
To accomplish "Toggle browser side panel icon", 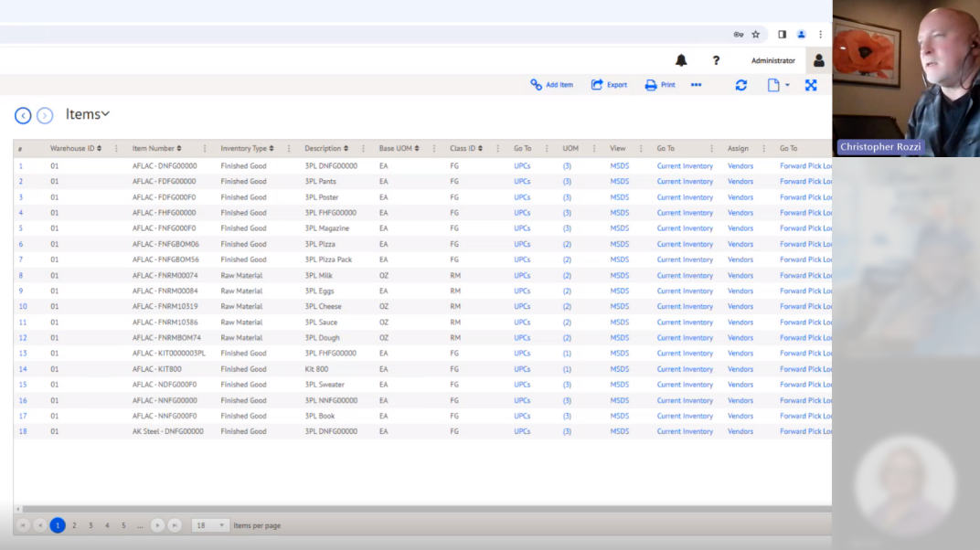I will [782, 35].
